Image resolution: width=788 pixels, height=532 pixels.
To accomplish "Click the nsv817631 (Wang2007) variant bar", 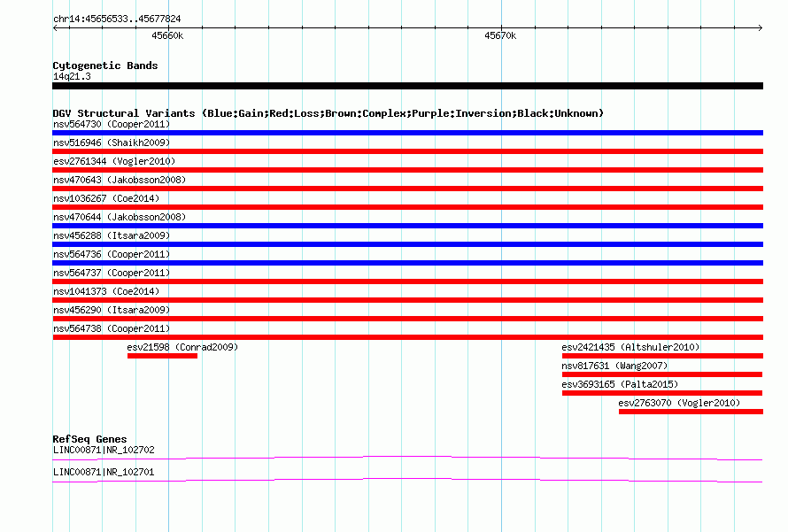I will tap(662, 374).
